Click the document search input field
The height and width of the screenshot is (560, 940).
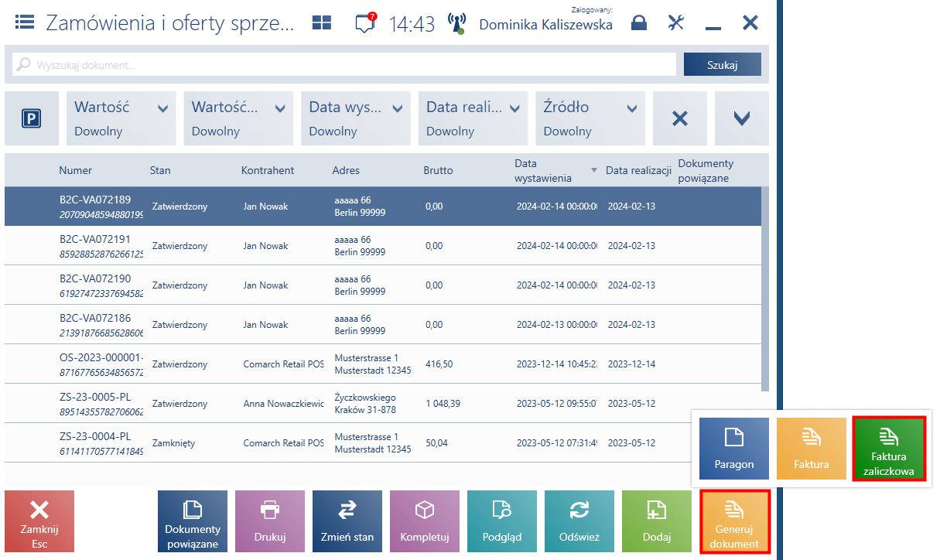click(344, 65)
